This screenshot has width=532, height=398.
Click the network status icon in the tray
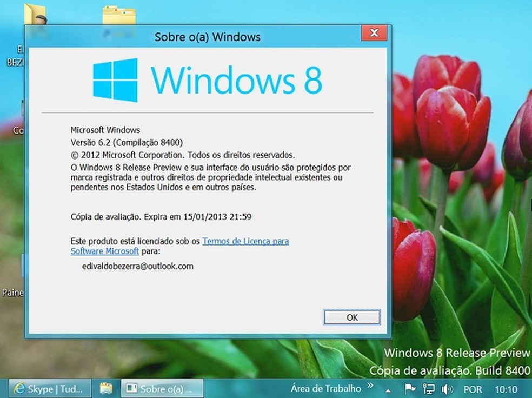pos(428,388)
